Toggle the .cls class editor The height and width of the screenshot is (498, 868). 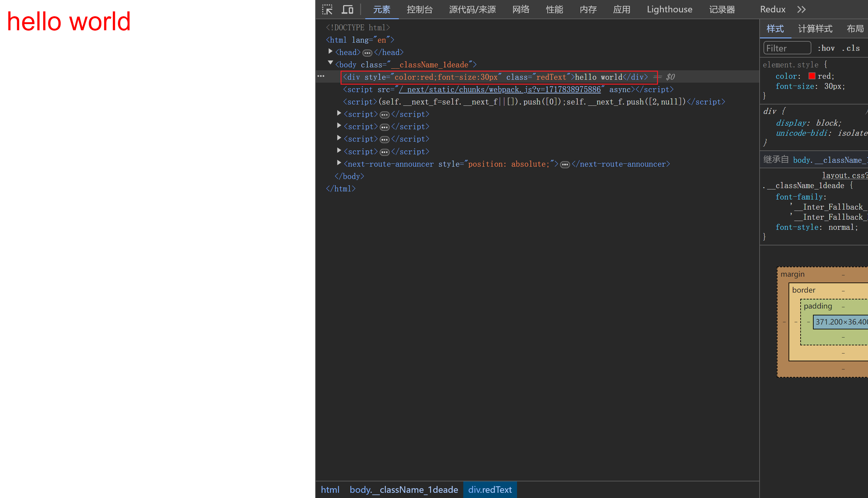point(851,48)
